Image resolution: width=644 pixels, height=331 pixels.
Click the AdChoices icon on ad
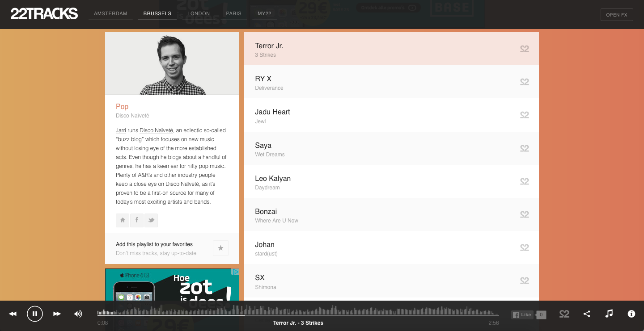[x=235, y=272]
